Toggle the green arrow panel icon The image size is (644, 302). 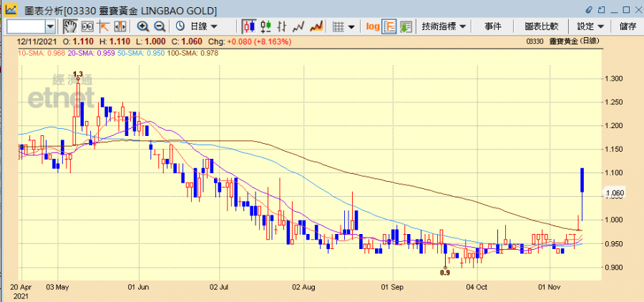(406, 26)
